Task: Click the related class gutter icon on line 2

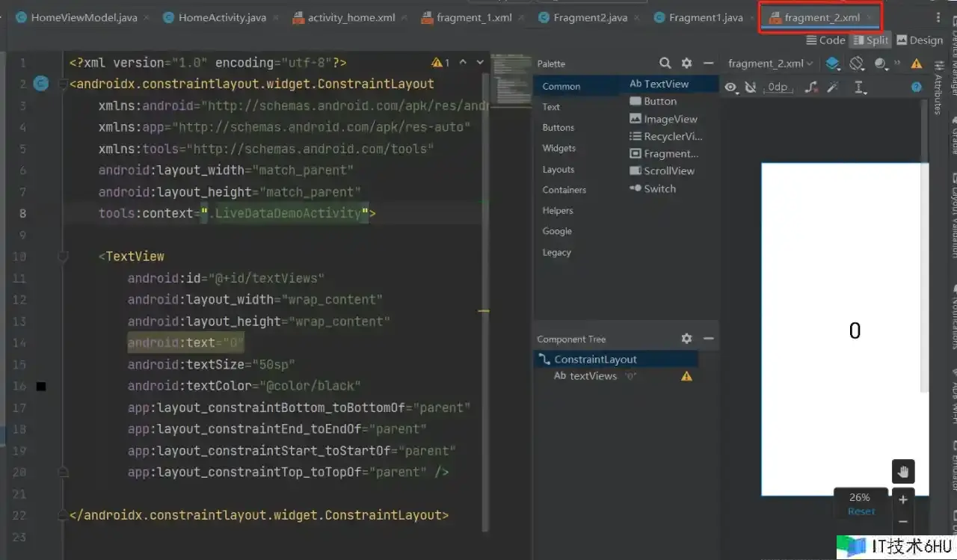Action: point(41,84)
